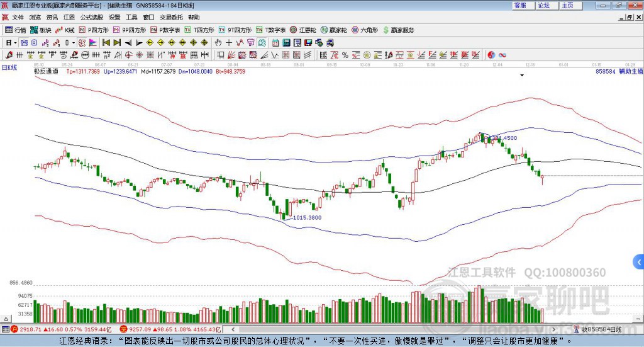The width and height of the screenshot is (644, 347).
Task: Activate the crosshair cursor tool
Action: point(229,43)
